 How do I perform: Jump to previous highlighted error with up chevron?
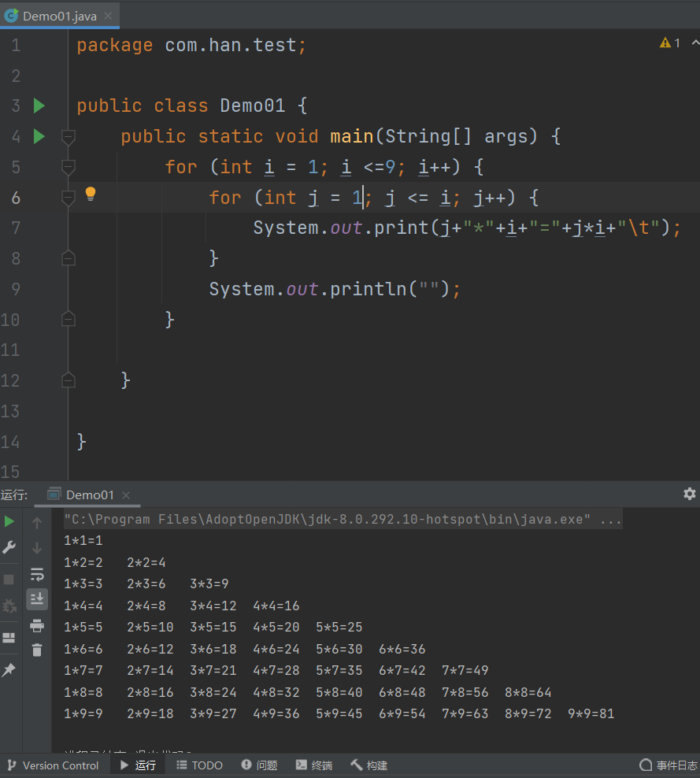click(695, 43)
